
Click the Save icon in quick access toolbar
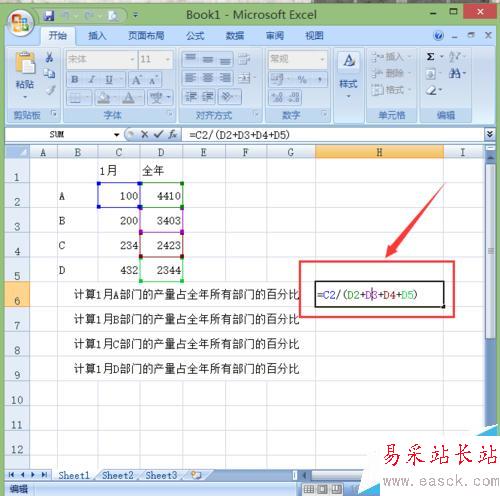(x=49, y=15)
